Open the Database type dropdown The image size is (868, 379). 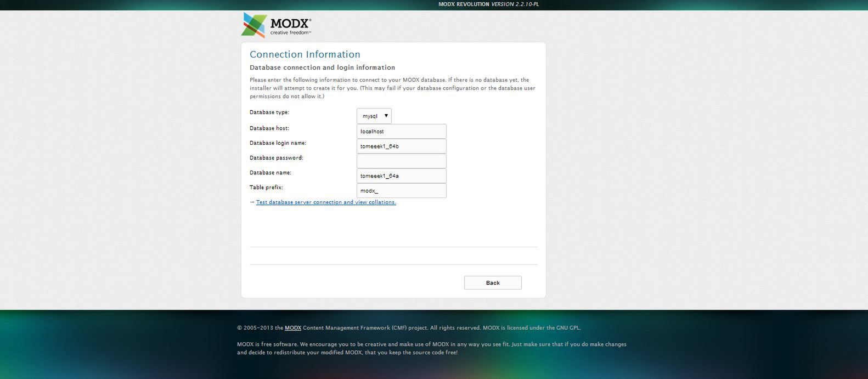coord(374,116)
